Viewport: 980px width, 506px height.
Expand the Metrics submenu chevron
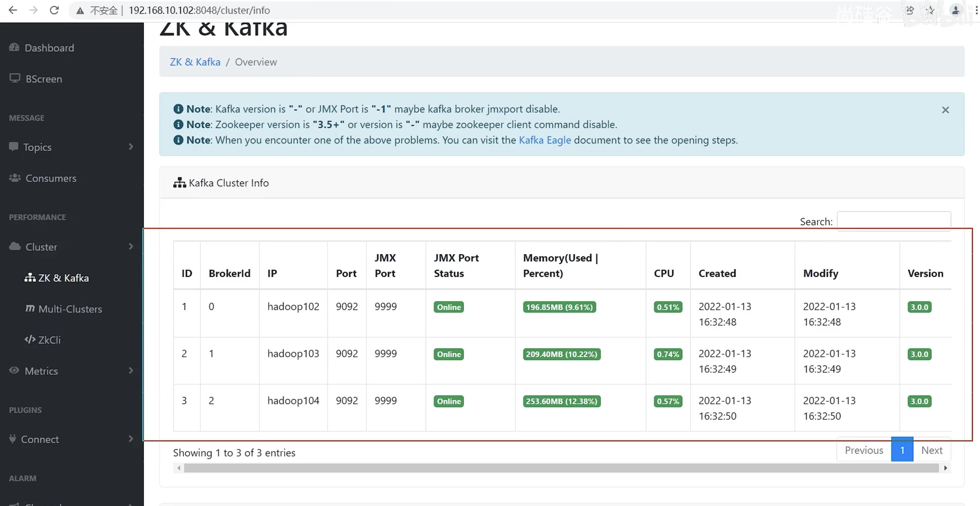131,371
